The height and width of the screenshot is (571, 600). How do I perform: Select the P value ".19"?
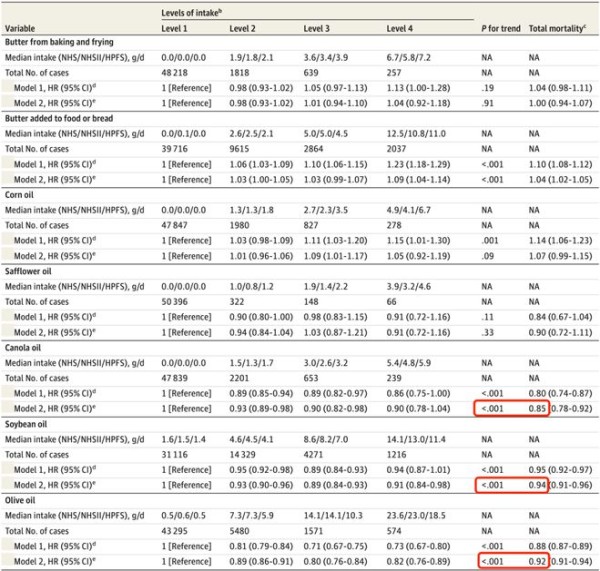tap(488, 88)
